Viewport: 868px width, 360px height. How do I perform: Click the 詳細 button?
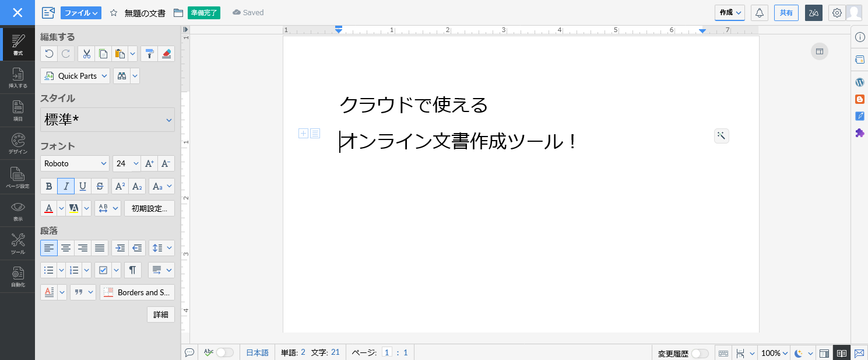(161, 314)
